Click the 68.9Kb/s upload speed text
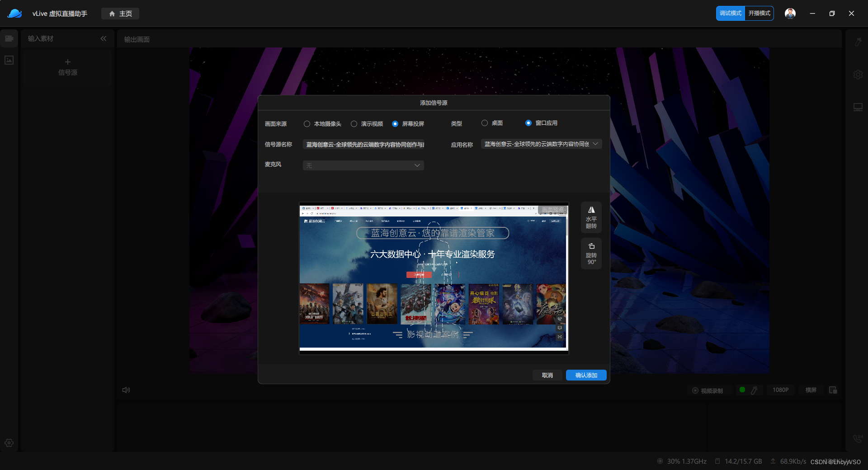868x470 pixels. pyautogui.click(x=793, y=461)
